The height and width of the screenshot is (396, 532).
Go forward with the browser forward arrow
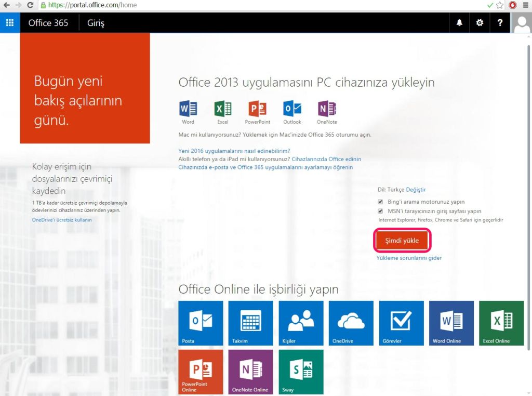click(18, 5)
